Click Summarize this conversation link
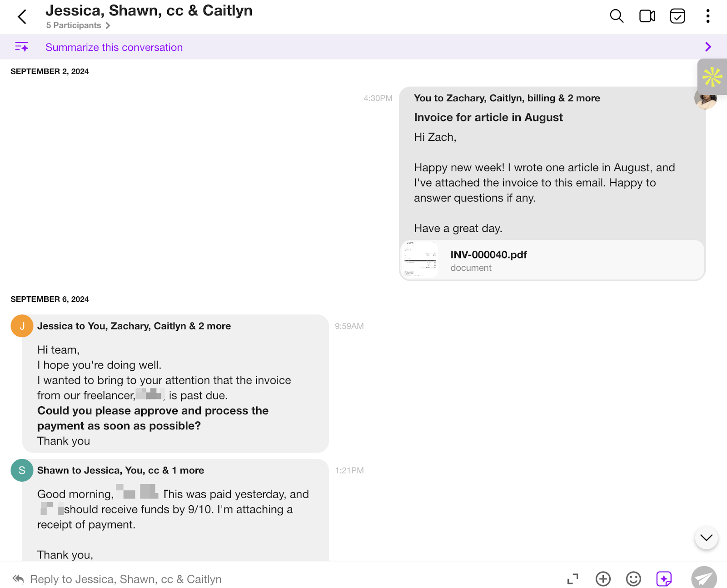The image size is (727, 588). 114,47
